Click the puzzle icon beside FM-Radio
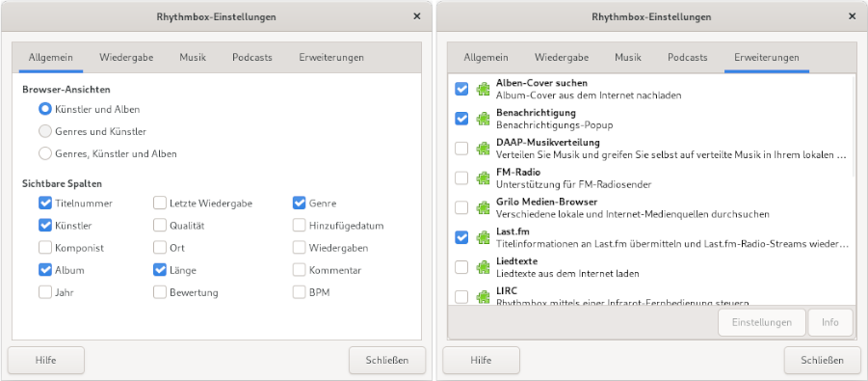Viewport: 868px width, 381px height. (x=484, y=178)
